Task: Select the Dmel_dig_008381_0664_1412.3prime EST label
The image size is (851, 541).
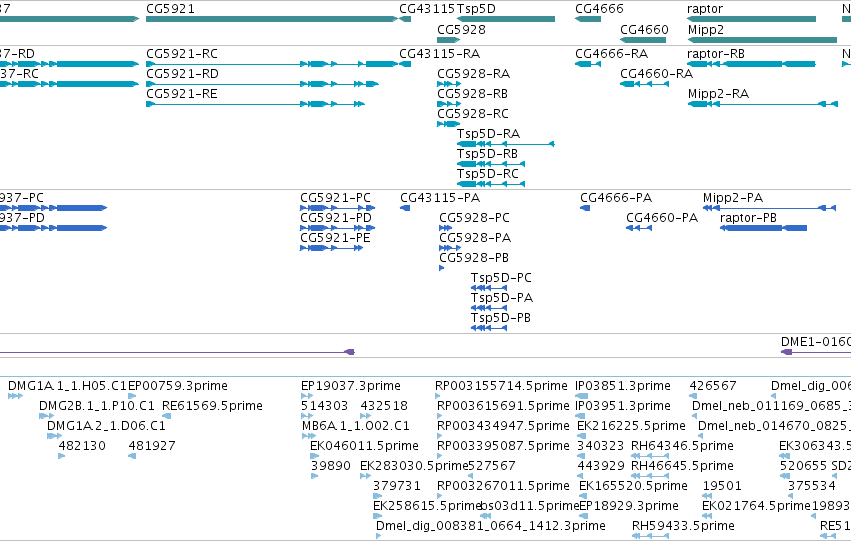Action: click(x=491, y=527)
